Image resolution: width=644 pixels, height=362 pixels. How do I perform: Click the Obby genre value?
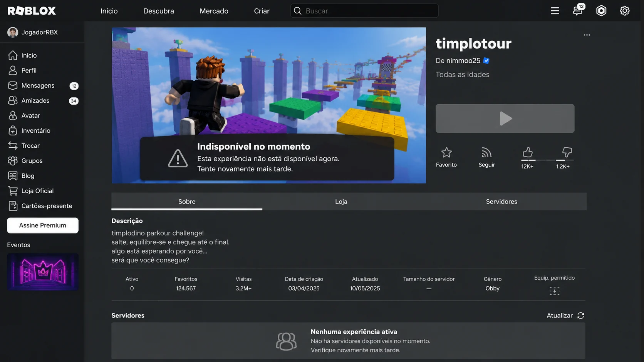point(492,289)
